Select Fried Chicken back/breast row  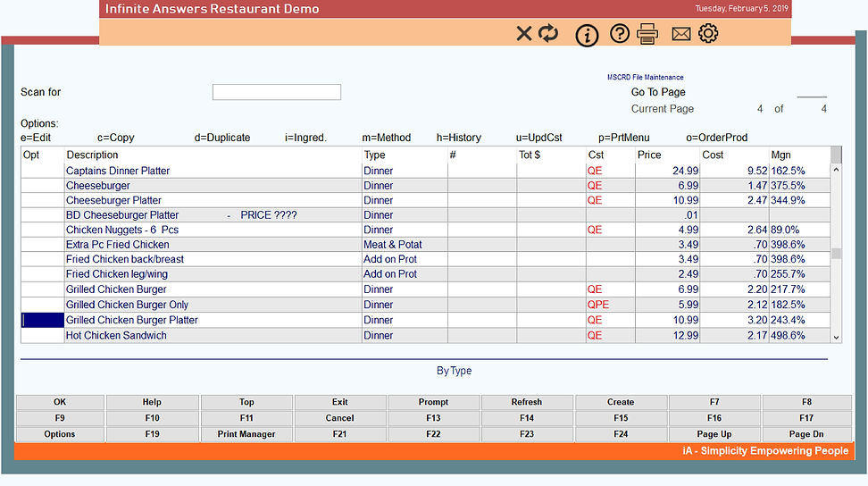coord(426,259)
